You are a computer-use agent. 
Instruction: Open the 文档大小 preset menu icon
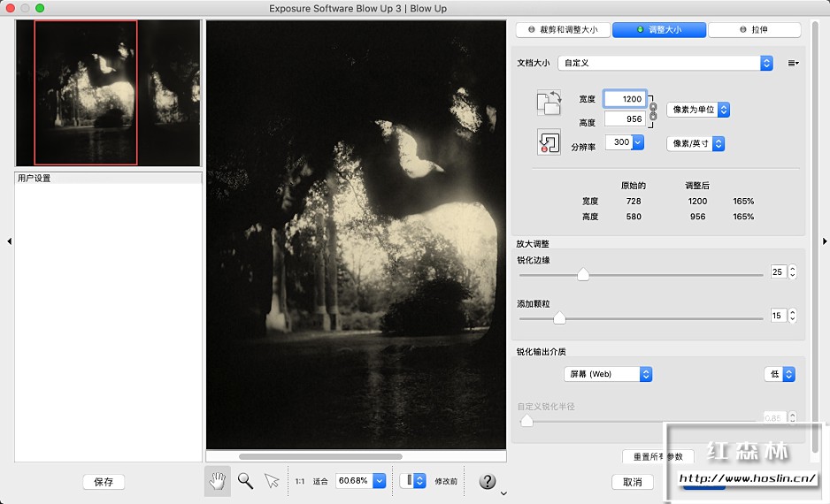coord(793,63)
